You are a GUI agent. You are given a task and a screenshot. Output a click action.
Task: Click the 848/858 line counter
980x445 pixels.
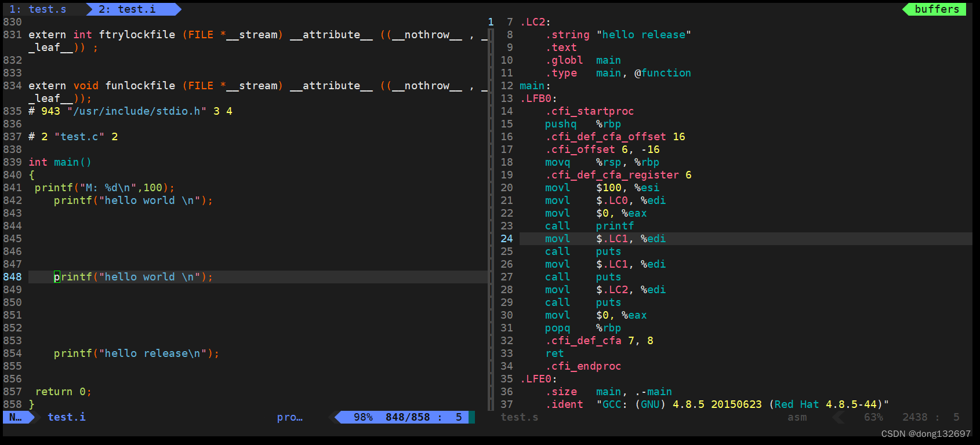point(408,417)
